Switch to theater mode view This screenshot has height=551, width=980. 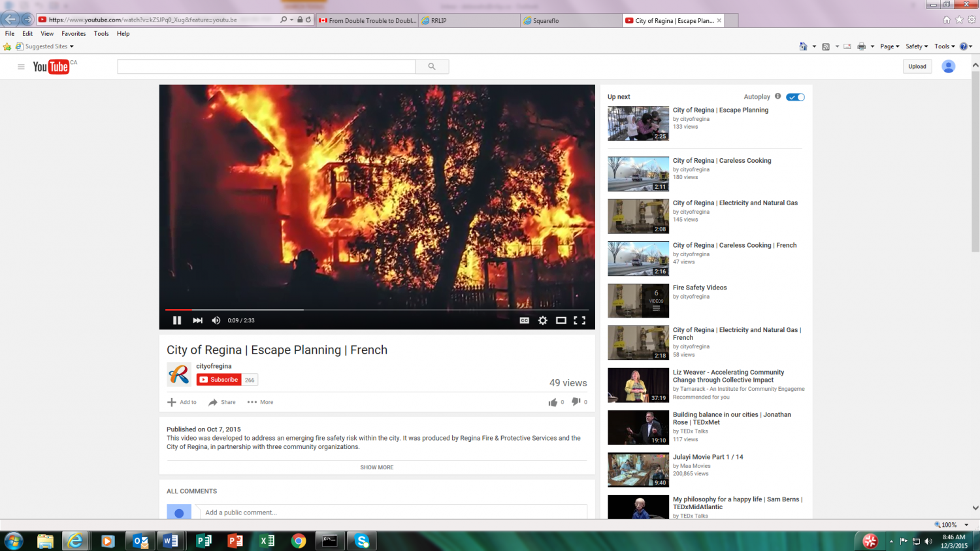click(x=561, y=320)
